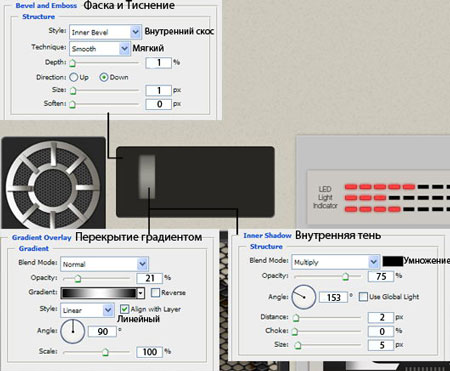Click the black-white gradient preview bar
Image resolution: width=450 pixels, height=371 pixels.
tap(99, 293)
